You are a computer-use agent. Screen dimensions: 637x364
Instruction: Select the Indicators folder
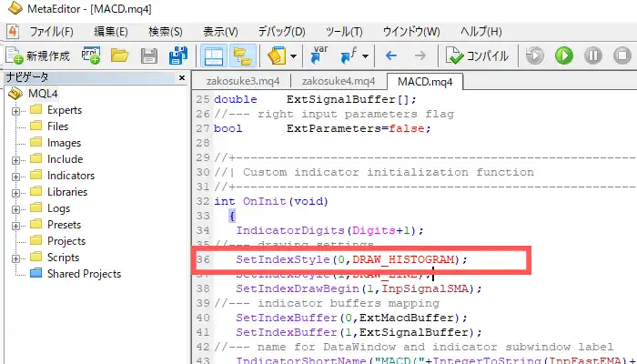point(71,175)
